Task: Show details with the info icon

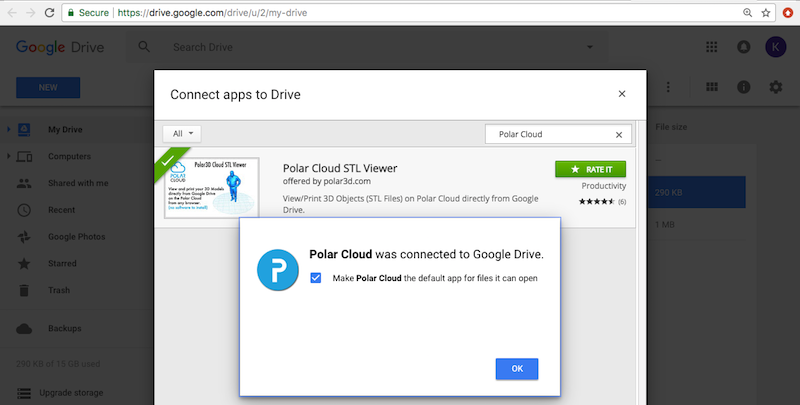Action: coord(744,87)
